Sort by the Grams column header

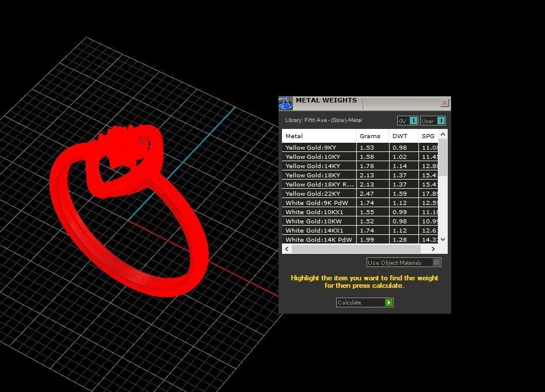[x=372, y=136]
